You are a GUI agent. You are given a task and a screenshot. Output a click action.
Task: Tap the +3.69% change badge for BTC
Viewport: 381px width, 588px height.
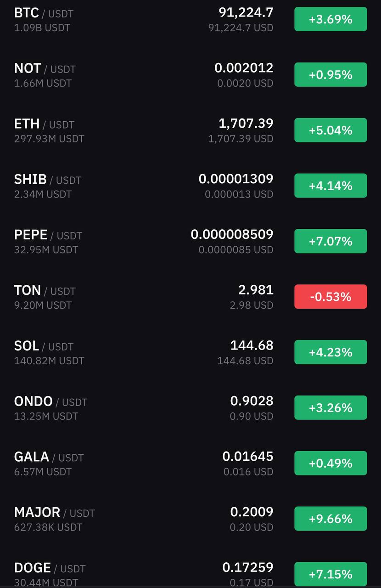331,19
